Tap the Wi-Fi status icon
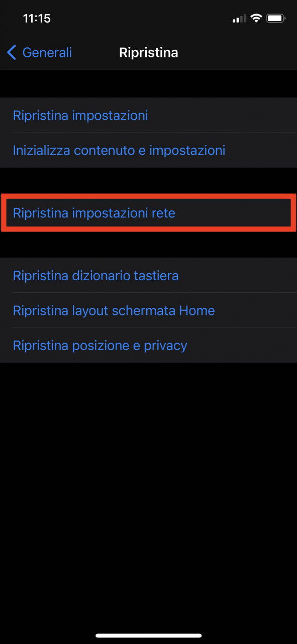The width and height of the screenshot is (297, 644). pyautogui.click(x=257, y=19)
